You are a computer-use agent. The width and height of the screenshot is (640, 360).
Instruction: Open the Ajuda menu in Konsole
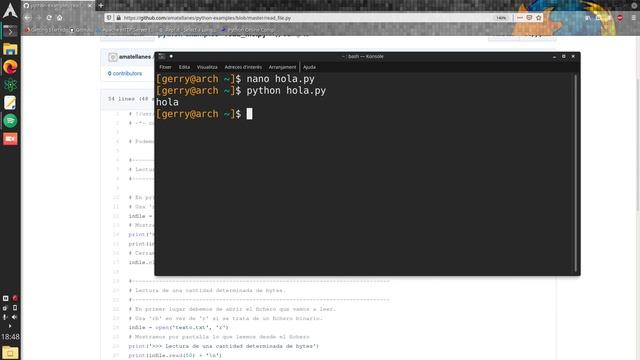[309, 67]
